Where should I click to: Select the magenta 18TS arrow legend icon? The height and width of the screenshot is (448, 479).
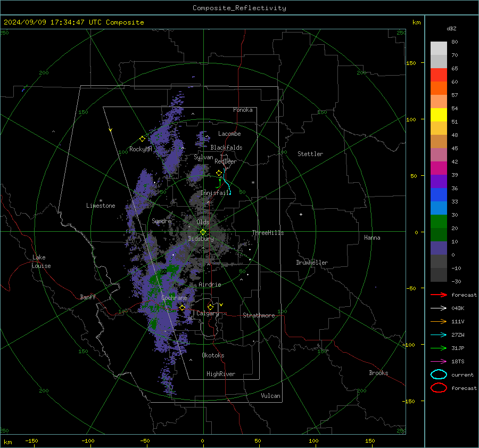pyautogui.click(x=439, y=362)
